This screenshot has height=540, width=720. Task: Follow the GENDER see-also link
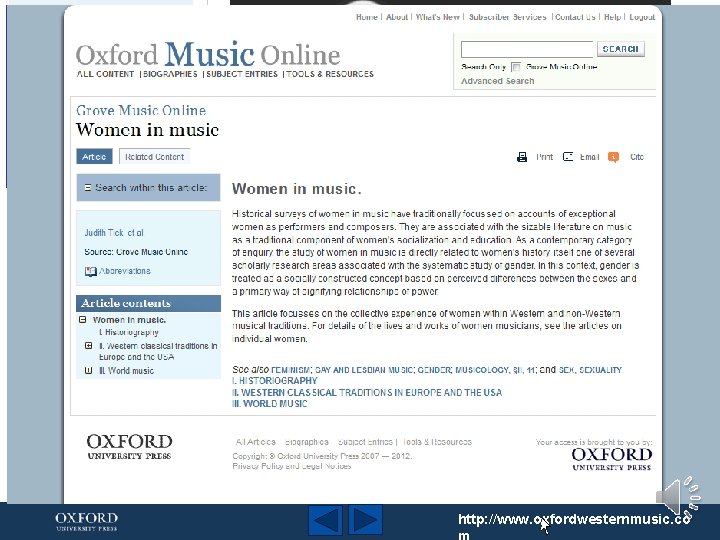pyautogui.click(x=434, y=370)
